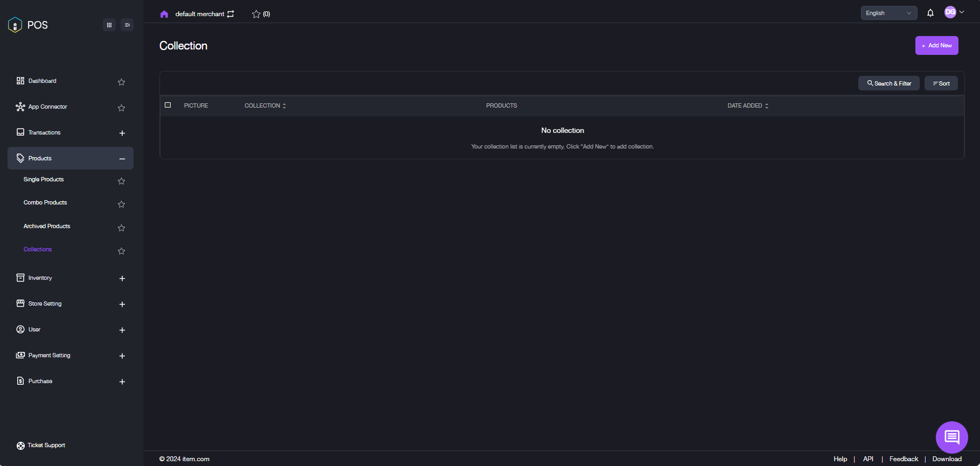Viewport: 980px width, 466px height.
Task: Open Search & Filter
Action: click(888, 83)
